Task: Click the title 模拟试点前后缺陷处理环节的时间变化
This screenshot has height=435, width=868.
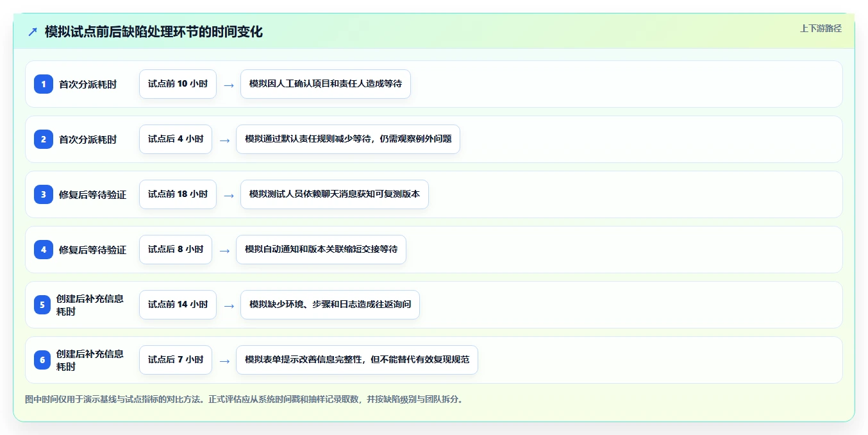Action: pos(154,31)
